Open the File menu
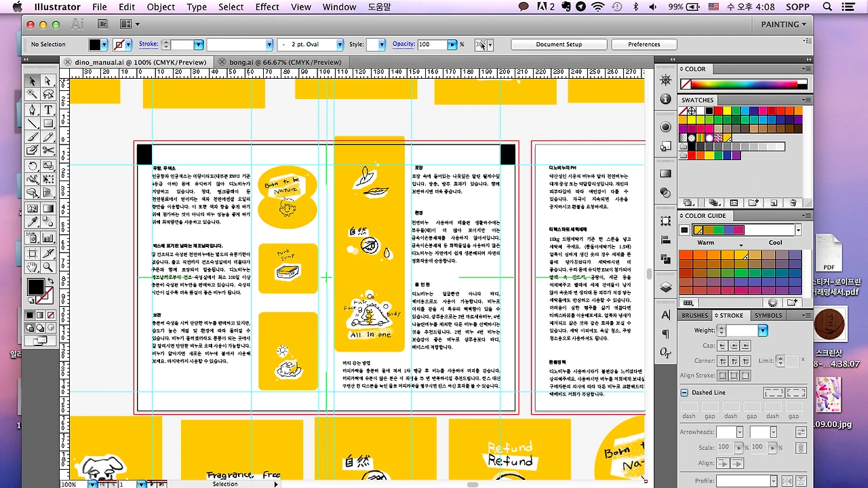The width and height of the screenshot is (868, 488). click(x=100, y=7)
